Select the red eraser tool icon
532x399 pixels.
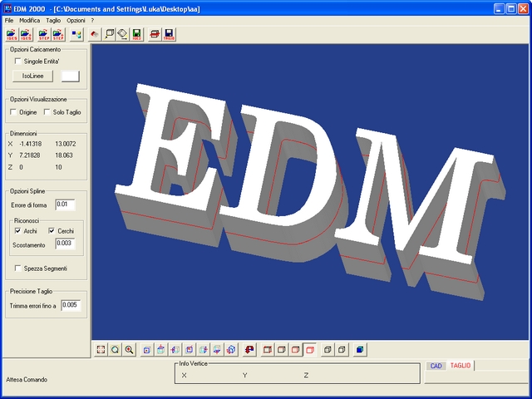[95, 34]
